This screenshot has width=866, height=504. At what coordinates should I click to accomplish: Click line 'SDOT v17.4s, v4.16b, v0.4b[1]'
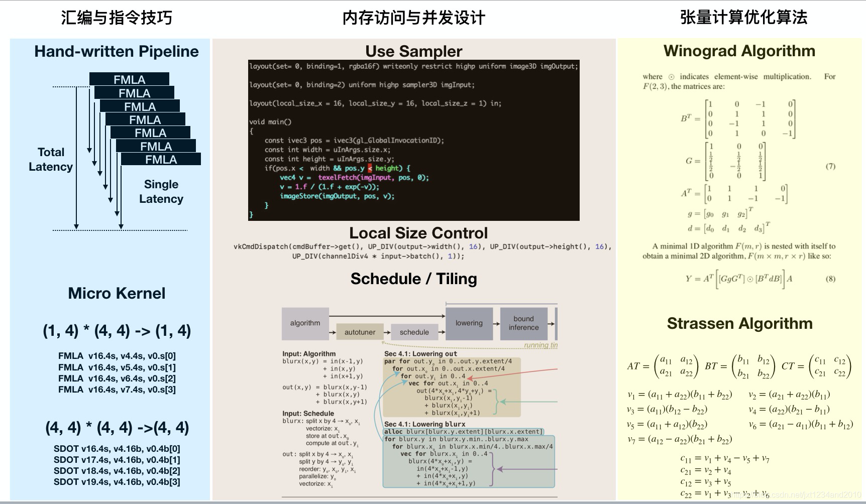[117, 460]
